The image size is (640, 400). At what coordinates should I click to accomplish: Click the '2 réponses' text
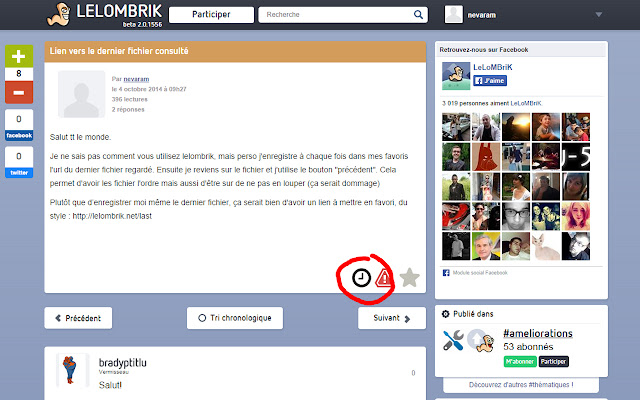click(128, 109)
